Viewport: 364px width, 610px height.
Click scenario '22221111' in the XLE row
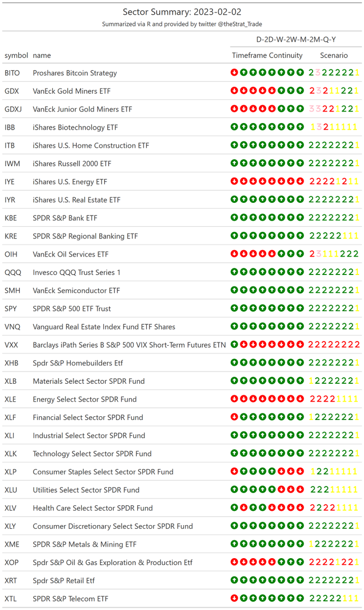tap(334, 399)
